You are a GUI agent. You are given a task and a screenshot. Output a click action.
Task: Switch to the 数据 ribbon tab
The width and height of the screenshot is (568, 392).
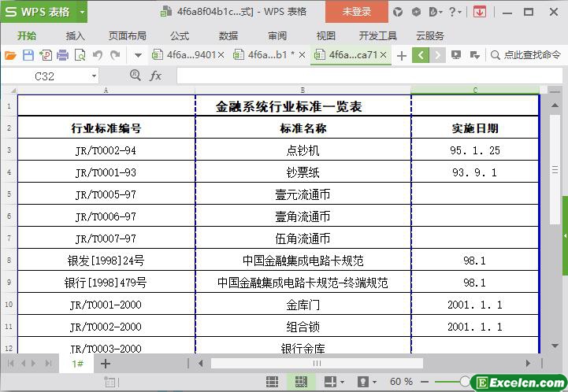228,36
